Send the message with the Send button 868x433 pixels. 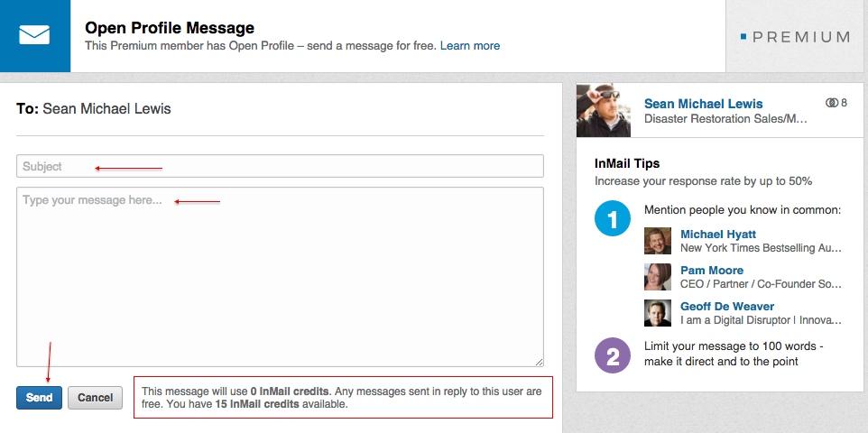[40, 398]
